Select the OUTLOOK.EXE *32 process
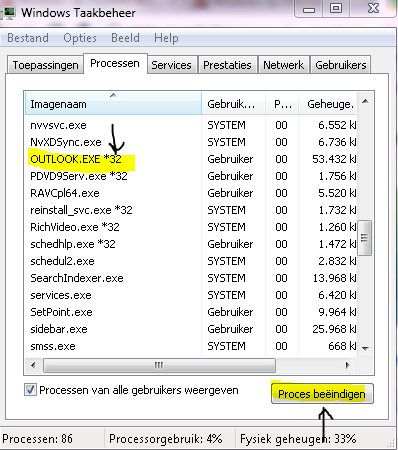This screenshot has width=398, height=450. point(191,159)
